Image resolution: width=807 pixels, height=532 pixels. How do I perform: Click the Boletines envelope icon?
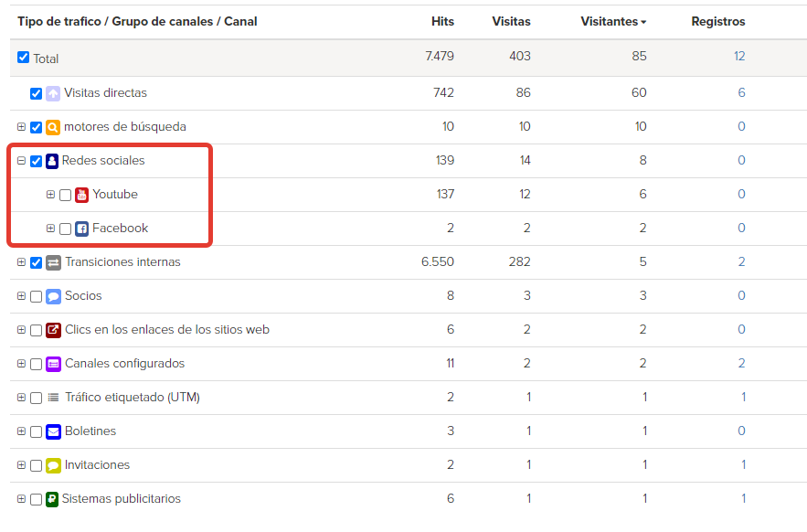(53, 431)
